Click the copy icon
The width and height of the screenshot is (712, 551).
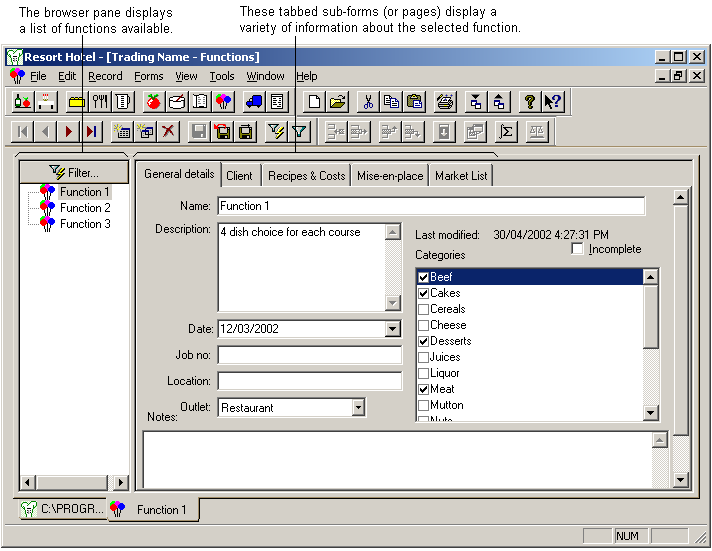(391, 101)
